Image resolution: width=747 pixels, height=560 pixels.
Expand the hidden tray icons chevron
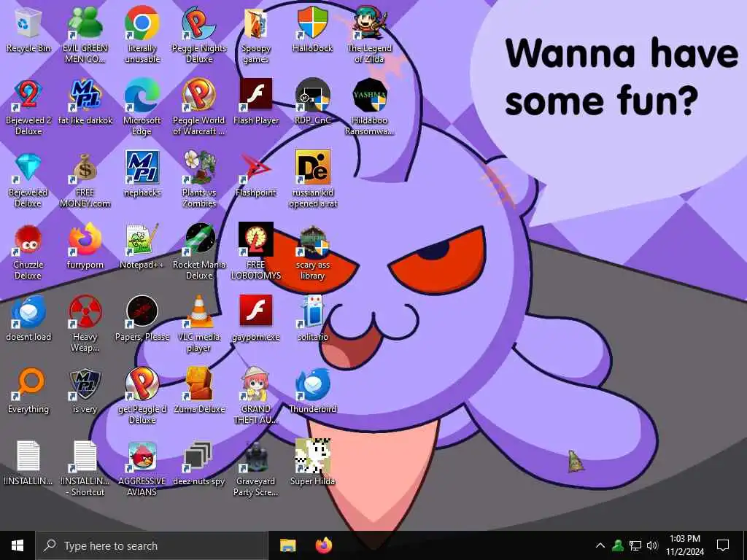600,545
